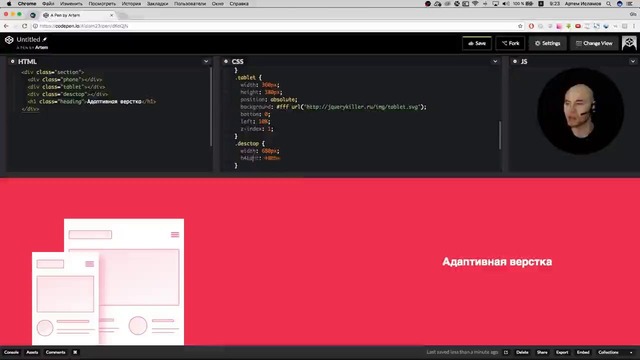Click the background url line in CSS
Viewport: 640px width, 360px height.
tap(333, 107)
